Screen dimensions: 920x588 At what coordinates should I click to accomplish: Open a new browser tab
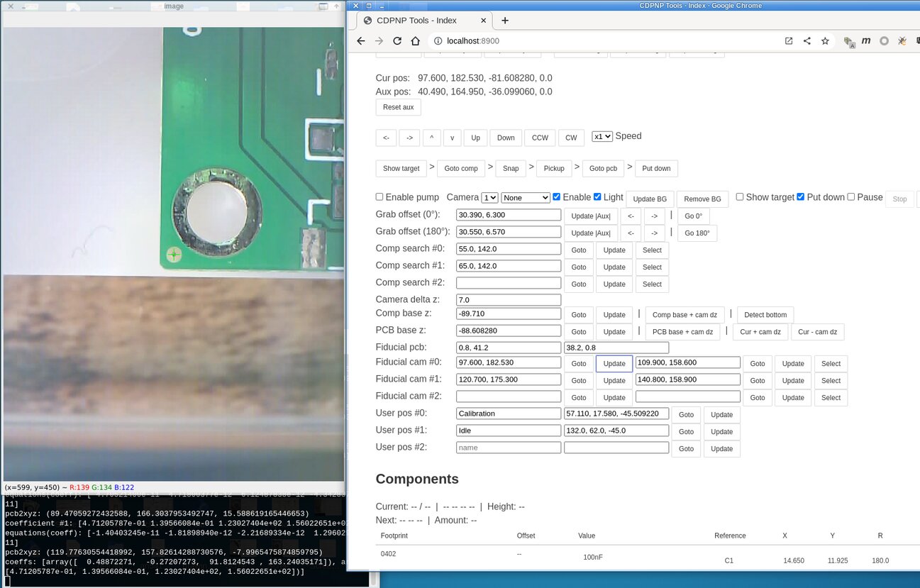tap(504, 21)
